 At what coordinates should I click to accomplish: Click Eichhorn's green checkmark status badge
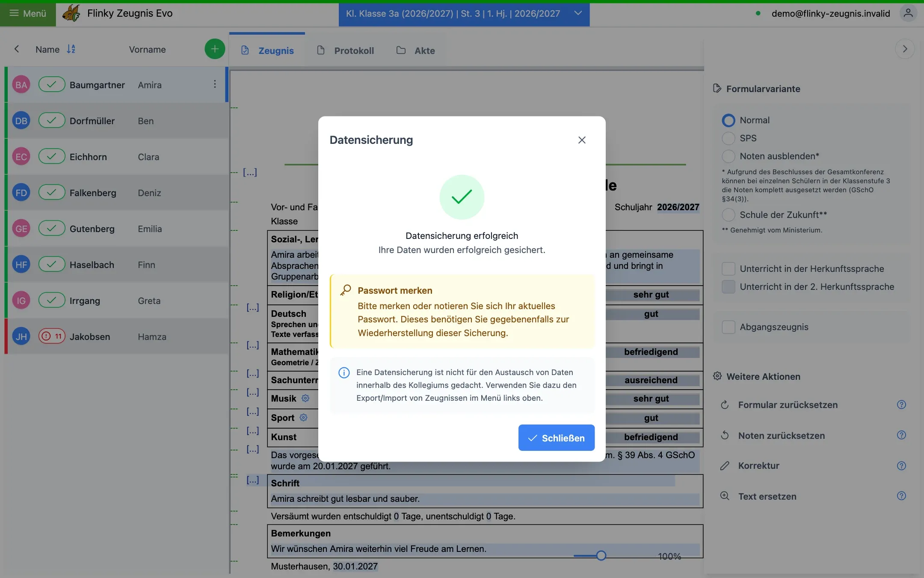pyautogui.click(x=52, y=156)
